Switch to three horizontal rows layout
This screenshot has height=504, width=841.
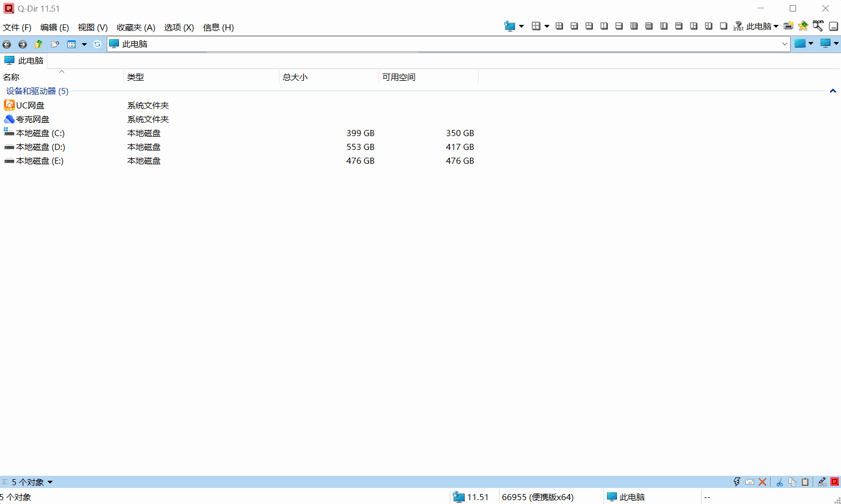pos(649,26)
